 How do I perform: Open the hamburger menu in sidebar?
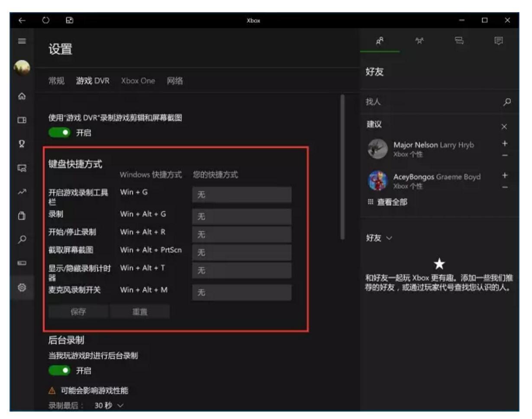22,41
